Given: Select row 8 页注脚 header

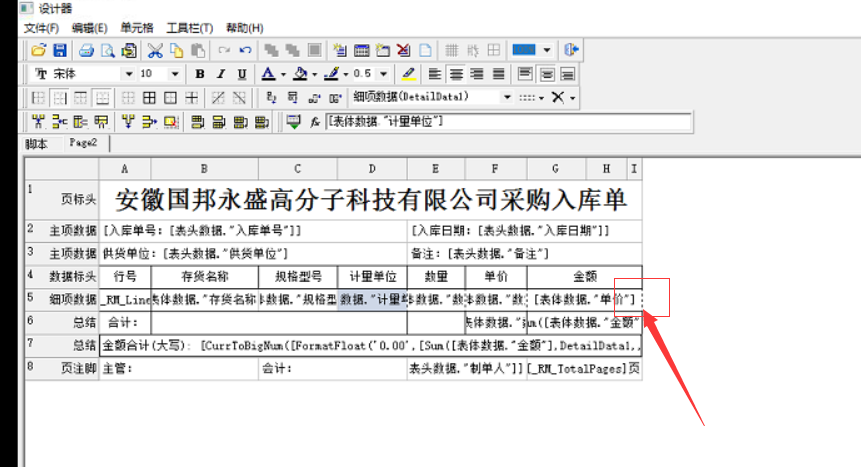Looking at the screenshot, I should (x=62, y=369).
